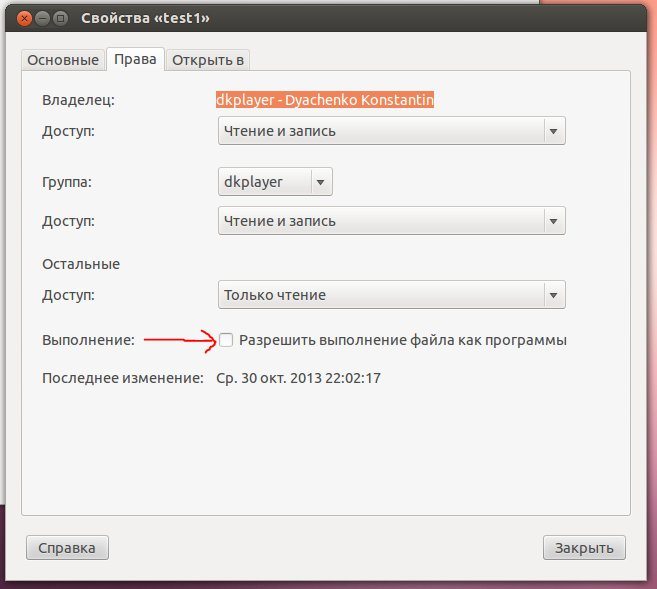Click date text Ср. 30 окт. 2013 22:02:17
Screen dimensions: 657x589
298,378
